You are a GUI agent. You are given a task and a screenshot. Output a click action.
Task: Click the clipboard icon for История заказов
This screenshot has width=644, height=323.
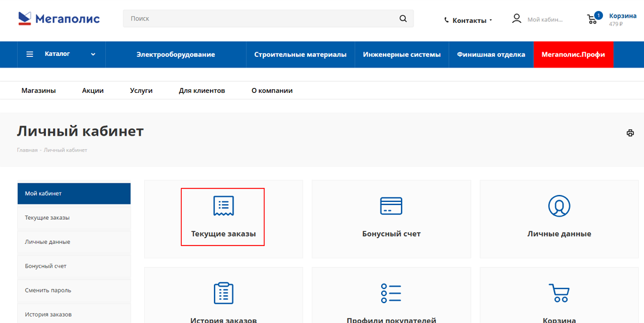(223, 293)
